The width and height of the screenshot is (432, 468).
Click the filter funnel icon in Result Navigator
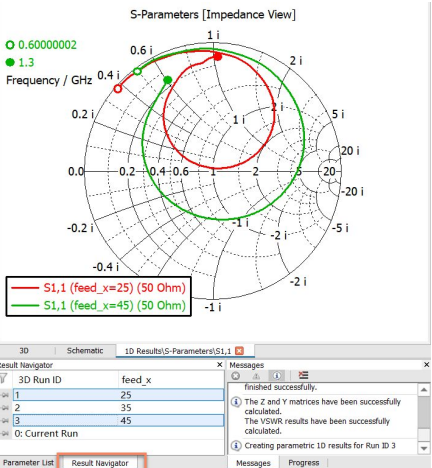pyautogui.click(x=3, y=379)
